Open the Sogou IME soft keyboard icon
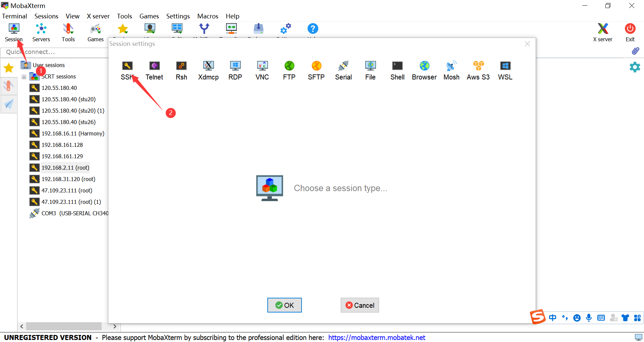This screenshot has height=342, width=644. point(601,318)
